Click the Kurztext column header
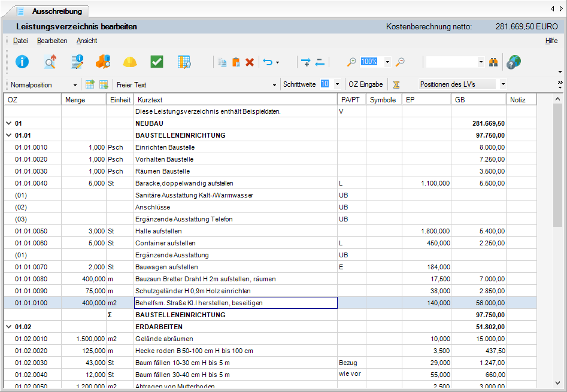 click(235, 100)
